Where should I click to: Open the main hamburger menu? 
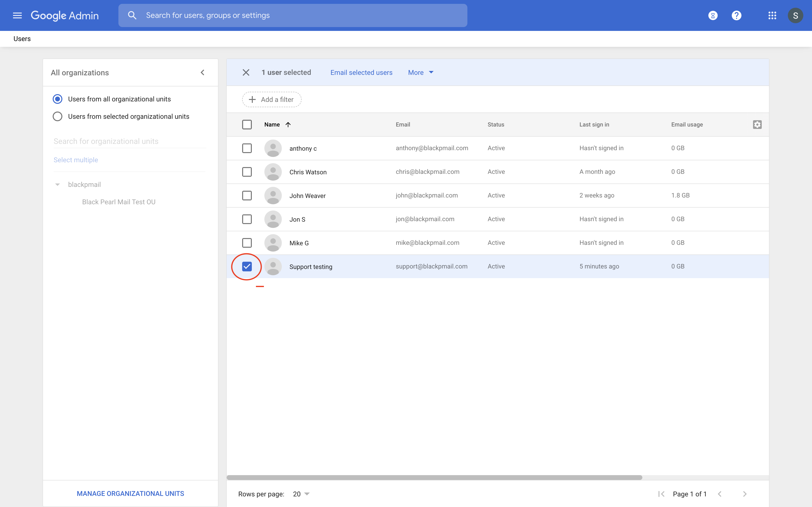click(x=17, y=15)
